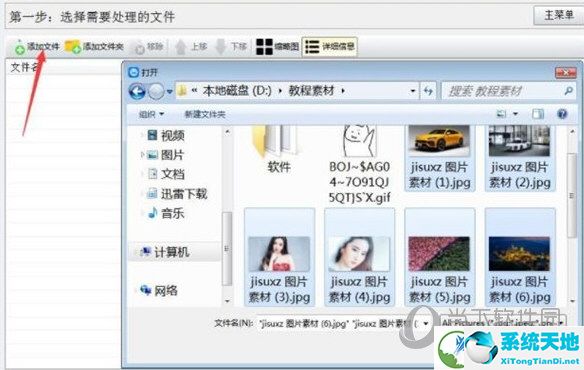Switch to 详细信息 detail list view
Viewport: 584px width, 370px height.
pos(330,47)
